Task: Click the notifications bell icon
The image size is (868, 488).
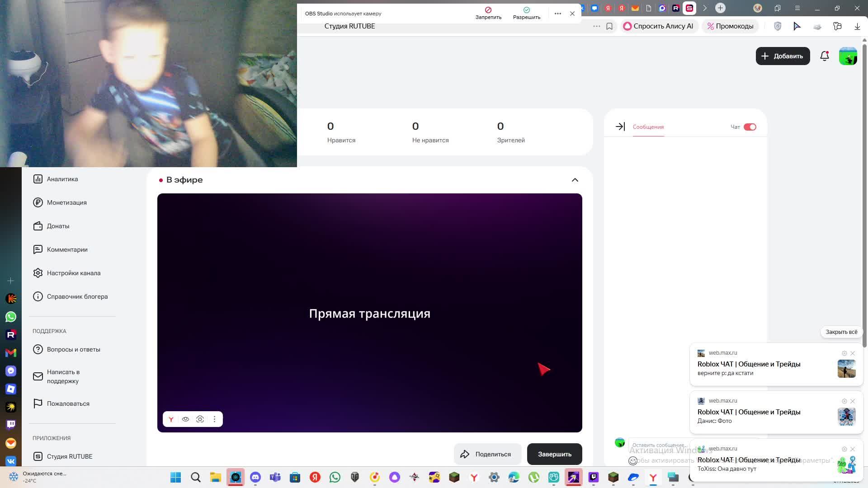Action: coord(824,56)
